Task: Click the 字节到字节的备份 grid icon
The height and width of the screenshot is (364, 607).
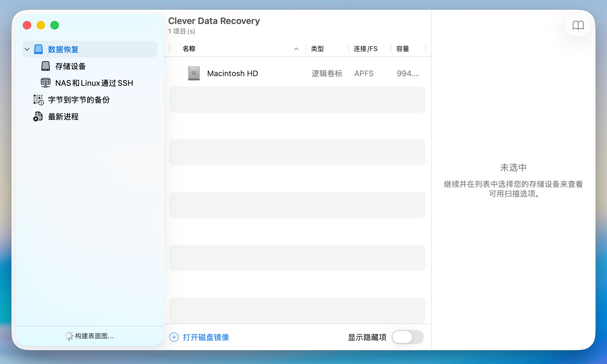Action: pyautogui.click(x=38, y=100)
